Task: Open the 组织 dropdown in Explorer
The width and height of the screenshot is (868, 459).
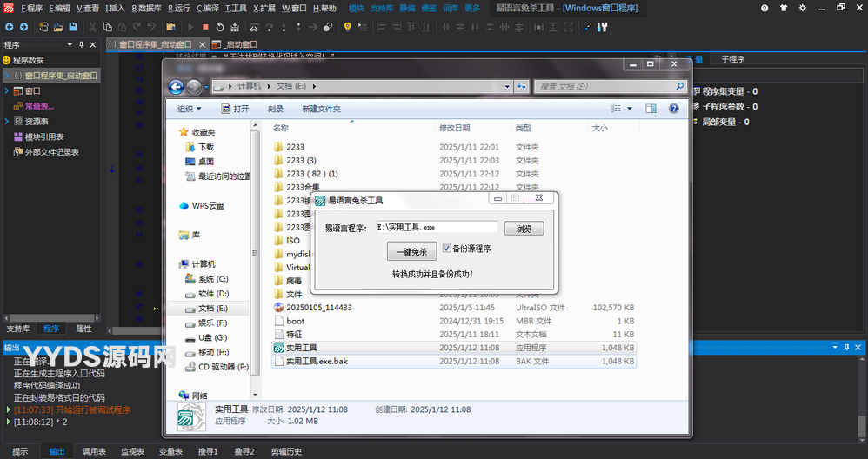Action: 189,109
